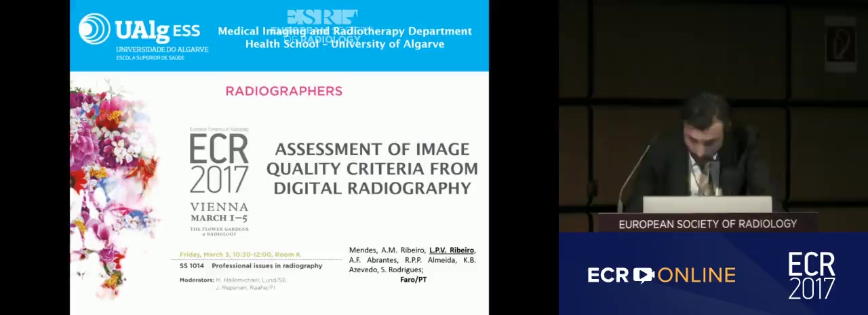Screen dimensions: 868x315
Task: Select the slide title 'Assessment of Image Quality Criteria'
Action: click(x=372, y=168)
